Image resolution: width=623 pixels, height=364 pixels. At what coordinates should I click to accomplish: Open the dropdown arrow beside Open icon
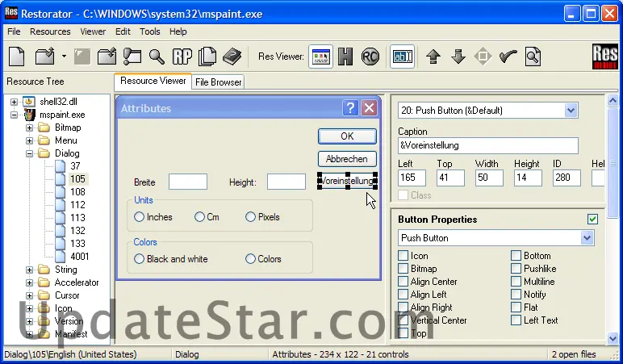tap(64, 56)
